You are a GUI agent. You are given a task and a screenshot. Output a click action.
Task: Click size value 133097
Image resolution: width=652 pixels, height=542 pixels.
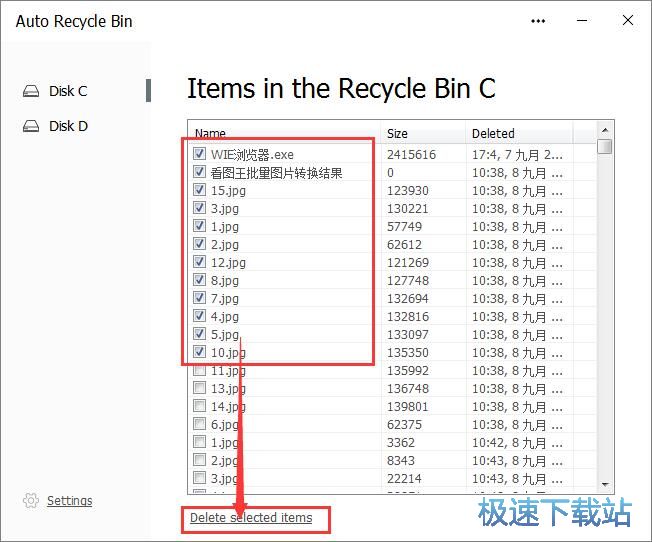click(408, 334)
